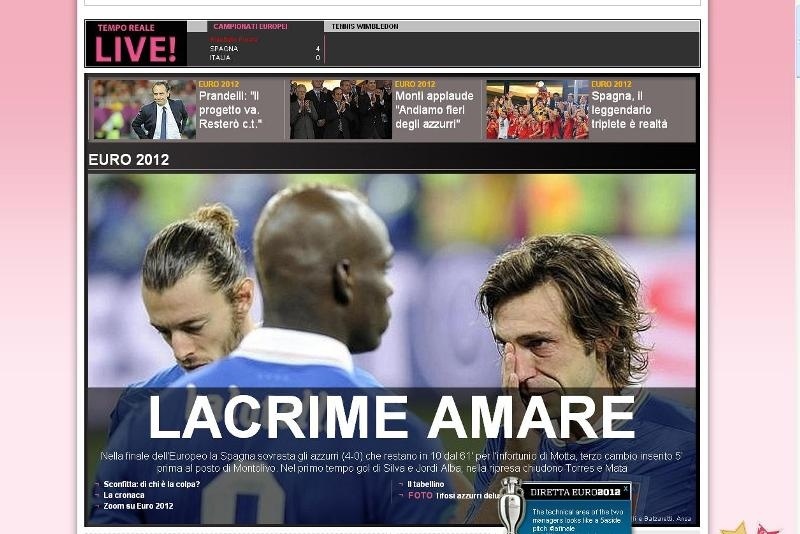The height and width of the screenshot is (534, 800).
Task: Read the technical area live comment
Action: (x=577, y=520)
